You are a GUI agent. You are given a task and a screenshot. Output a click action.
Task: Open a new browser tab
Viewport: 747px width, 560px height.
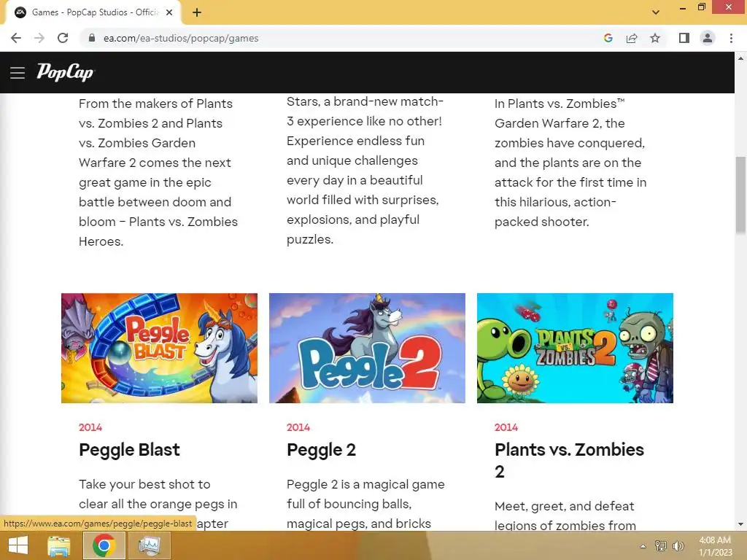coord(197,13)
